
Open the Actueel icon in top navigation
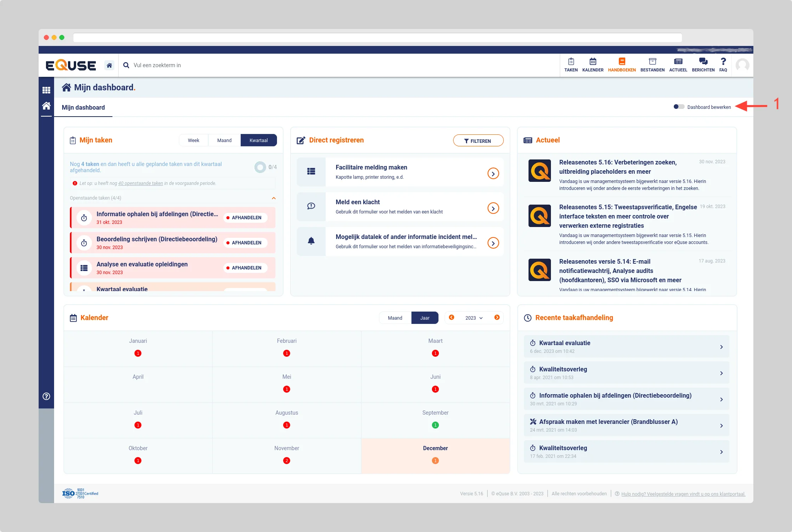(678, 65)
